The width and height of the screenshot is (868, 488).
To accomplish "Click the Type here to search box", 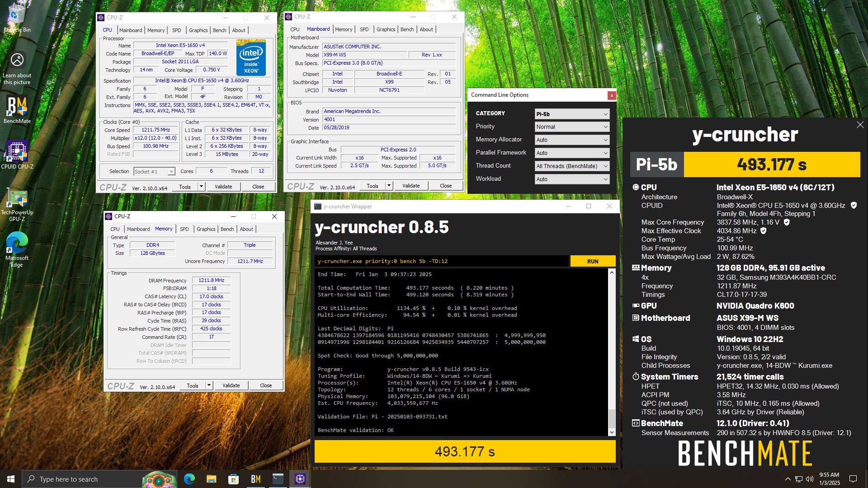I will click(x=99, y=479).
